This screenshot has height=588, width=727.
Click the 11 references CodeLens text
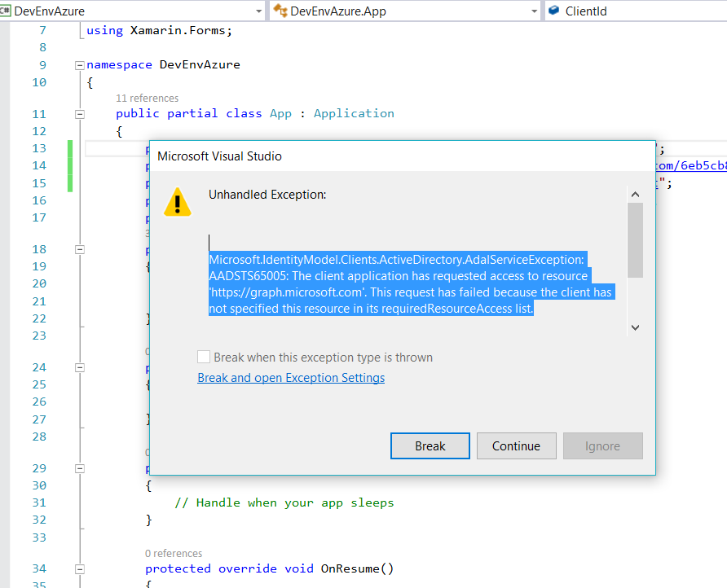pyautogui.click(x=147, y=99)
